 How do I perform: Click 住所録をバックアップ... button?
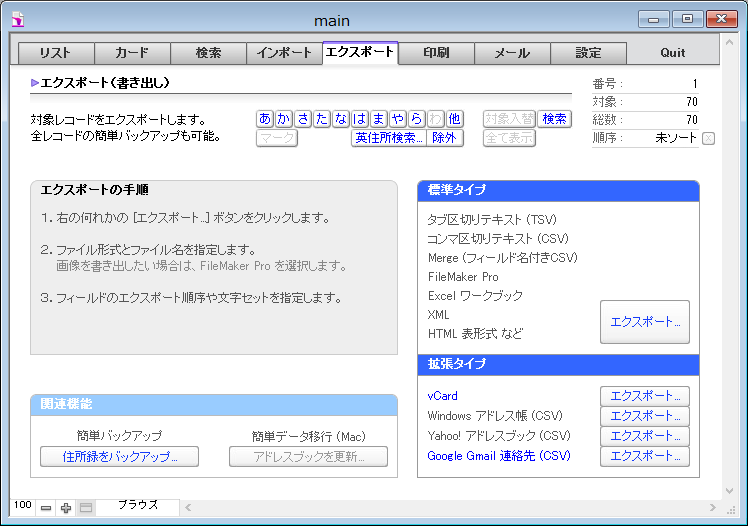119,457
